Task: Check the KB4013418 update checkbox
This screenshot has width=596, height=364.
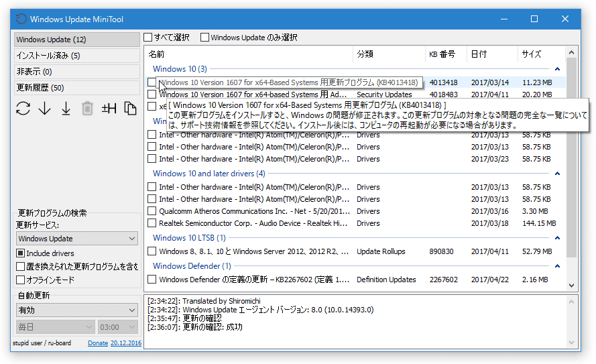Action: click(x=152, y=82)
